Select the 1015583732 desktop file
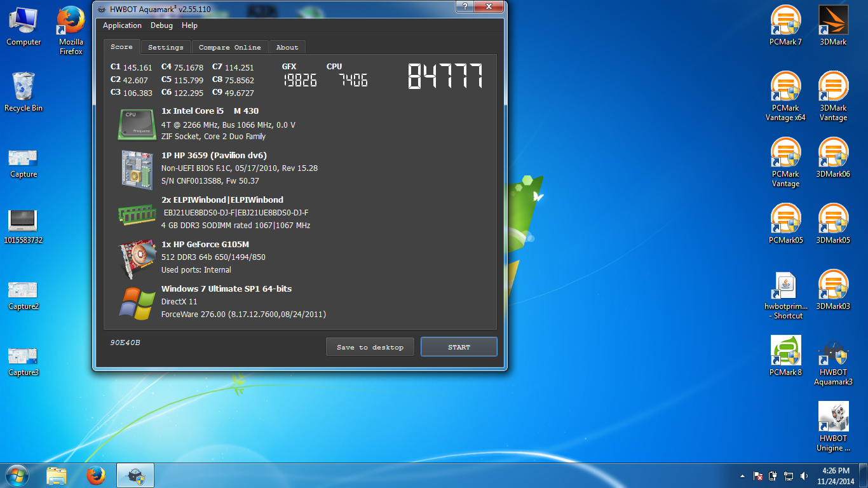 (x=24, y=227)
